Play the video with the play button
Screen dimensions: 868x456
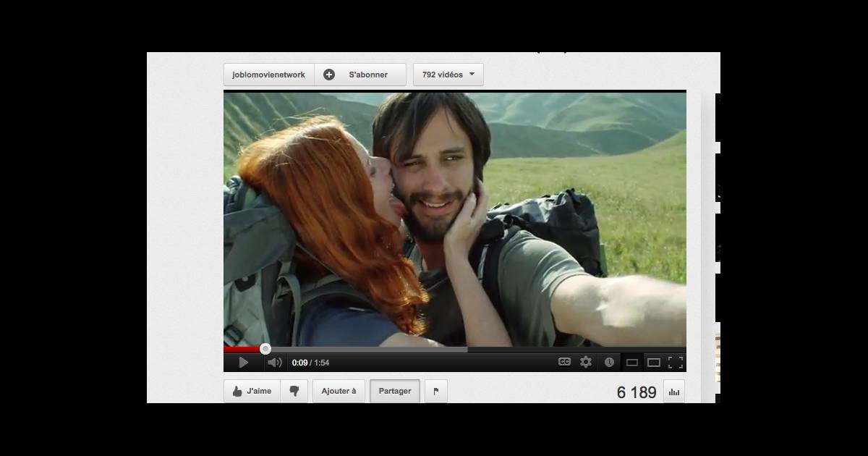click(244, 363)
